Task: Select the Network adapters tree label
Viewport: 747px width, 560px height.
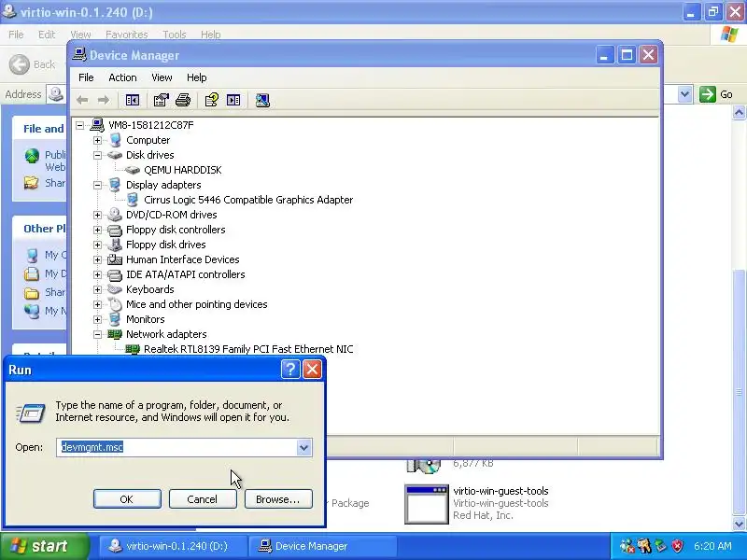Action: point(166,334)
